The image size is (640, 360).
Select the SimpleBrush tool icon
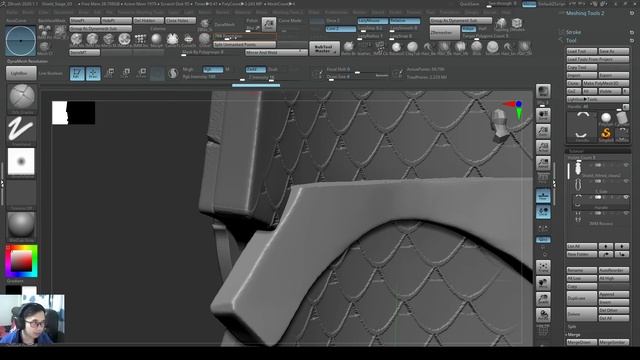pyautogui.click(x=606, y=134)
